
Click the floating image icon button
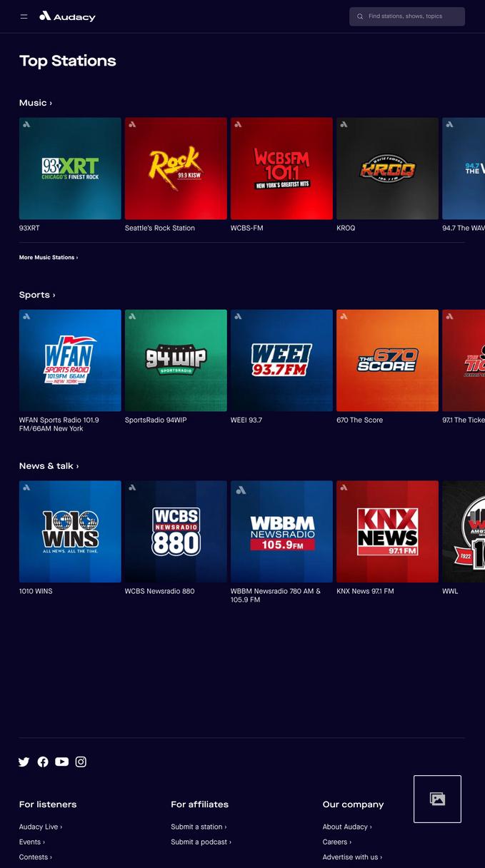437,799
